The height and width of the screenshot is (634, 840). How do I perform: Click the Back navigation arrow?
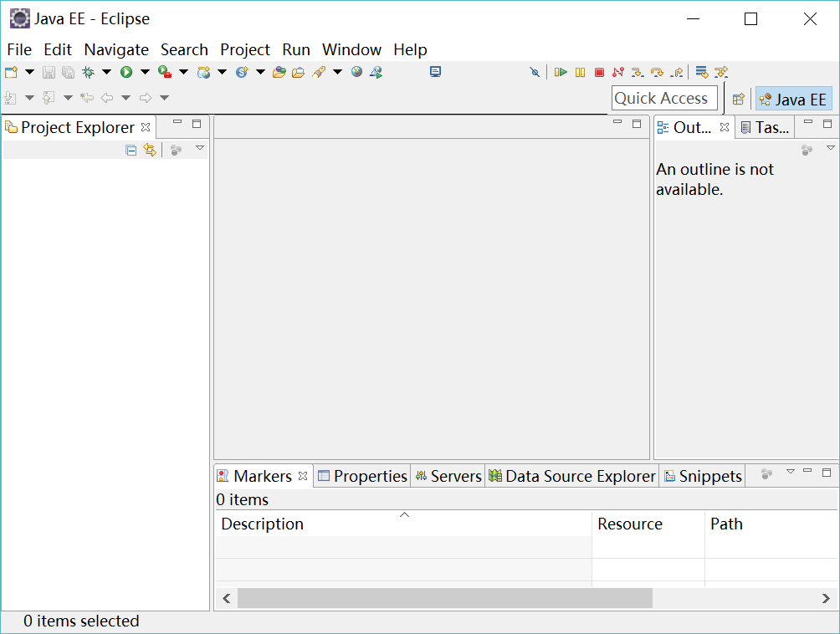[x=107, y=98]
